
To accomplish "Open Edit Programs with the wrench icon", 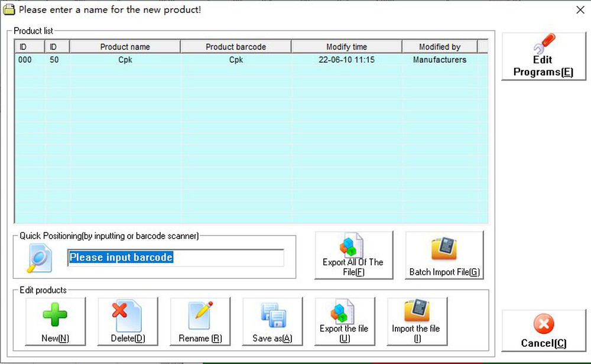I will 543,56.
